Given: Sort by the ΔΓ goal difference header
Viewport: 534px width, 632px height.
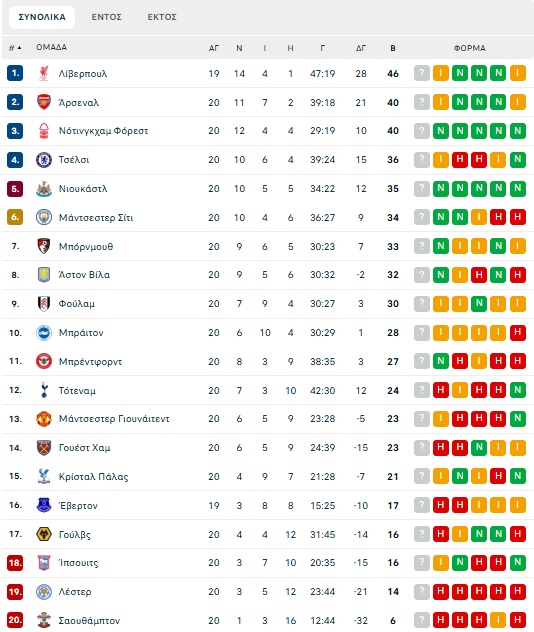Looking at the screenshot, I should pyautogui.click(x=361, y=48).
